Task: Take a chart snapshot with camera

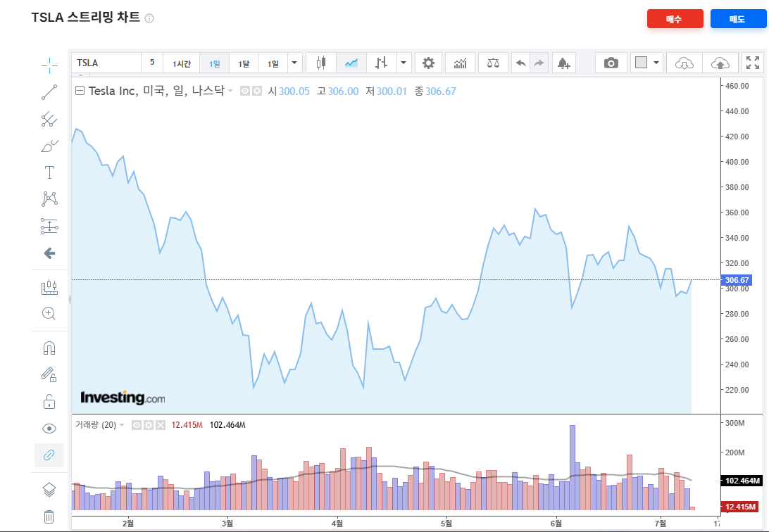Action: [611, 63]
